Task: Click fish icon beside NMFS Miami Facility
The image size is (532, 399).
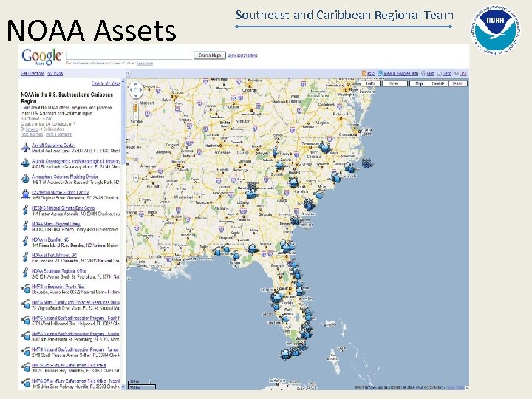Action: [x=25, y=304]
